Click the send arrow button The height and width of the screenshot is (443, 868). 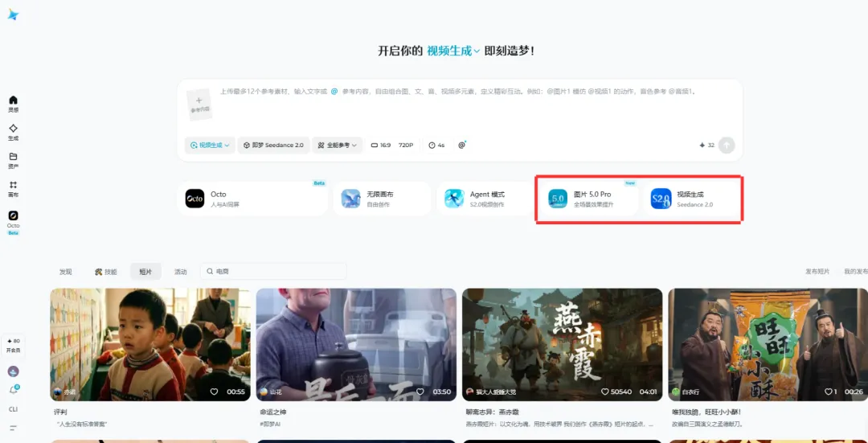click(727, 145)
